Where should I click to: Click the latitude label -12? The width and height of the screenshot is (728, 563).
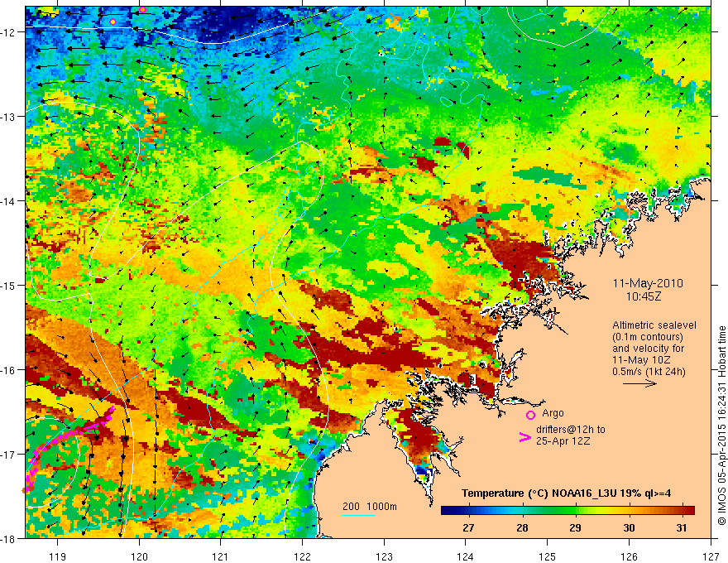[x=9, y=32]
